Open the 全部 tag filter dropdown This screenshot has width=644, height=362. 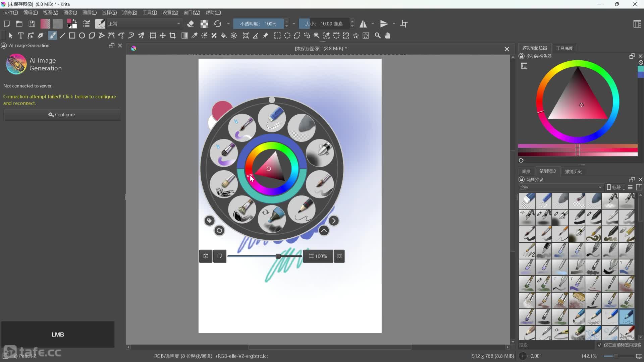(x=561, y=187)
